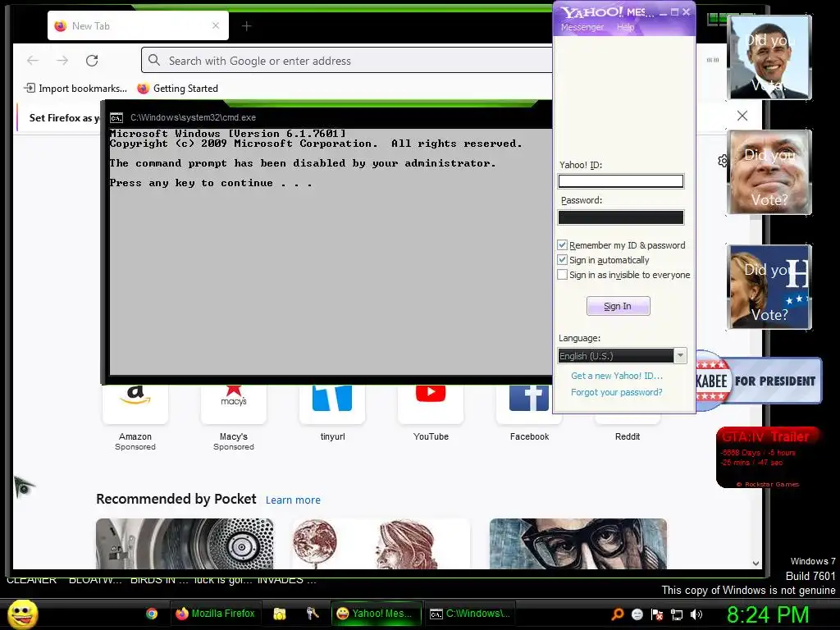Expand the Language dropdown in Yahoo Messenger
The width and height of the screenshot is (840, 630).
click(680, 356)
